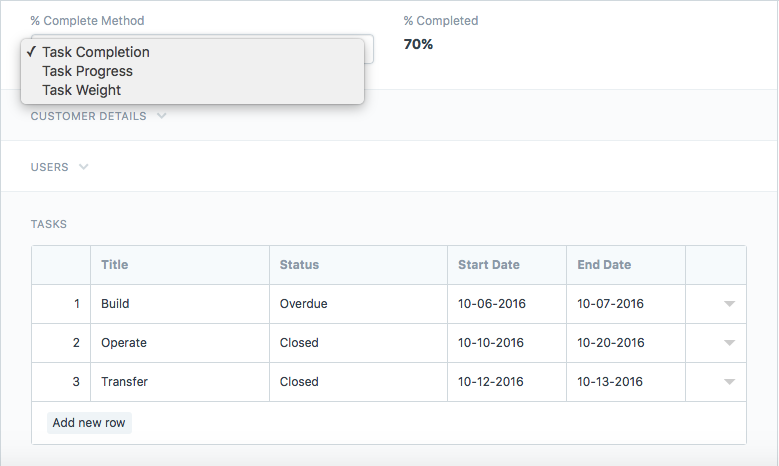Click Add new row button

point(89,423)
